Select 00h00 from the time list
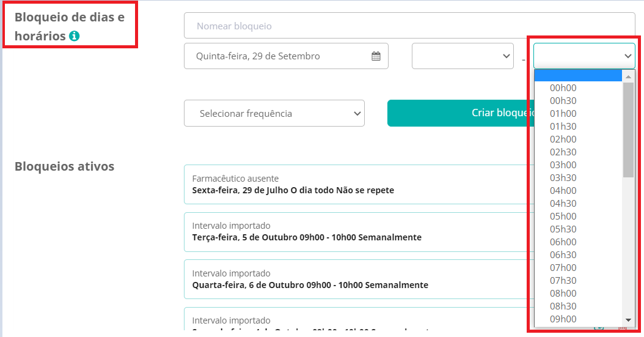Screen dimensions: 644x337 click(x=563, y=88)
